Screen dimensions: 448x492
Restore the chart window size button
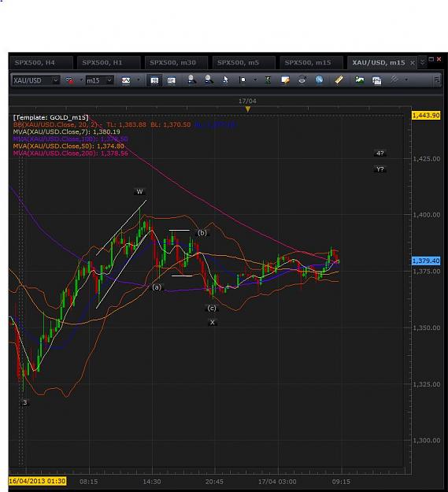click(x=431, y=59)
